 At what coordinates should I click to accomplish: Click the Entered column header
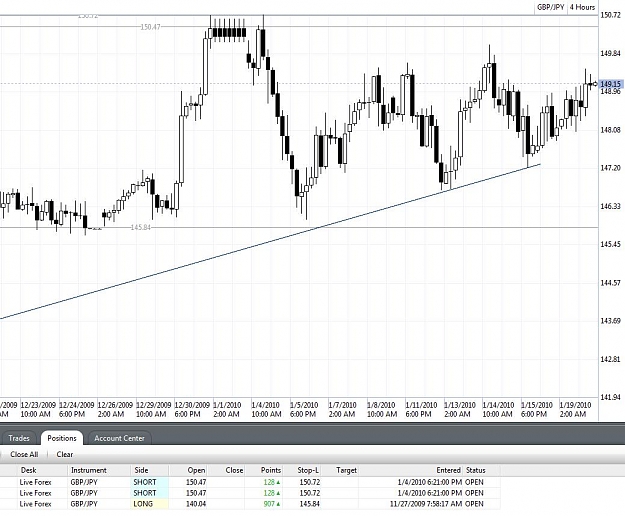click(448, 470)
